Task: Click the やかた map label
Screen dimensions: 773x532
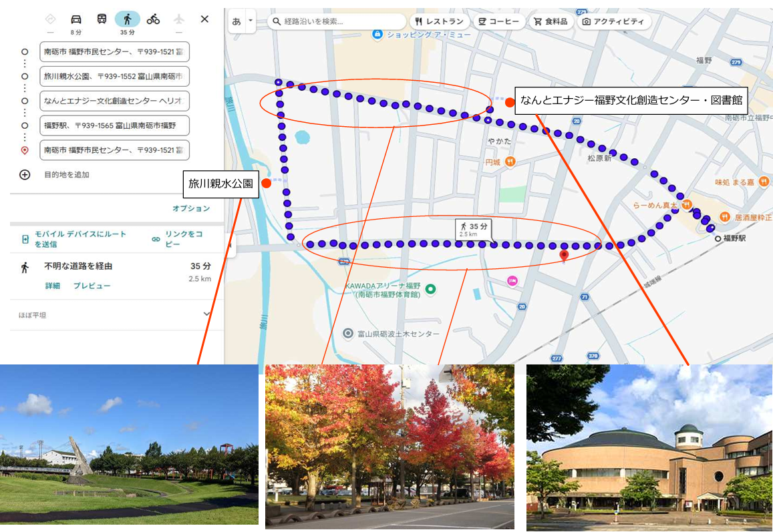Action: click(x=499, y=142)
